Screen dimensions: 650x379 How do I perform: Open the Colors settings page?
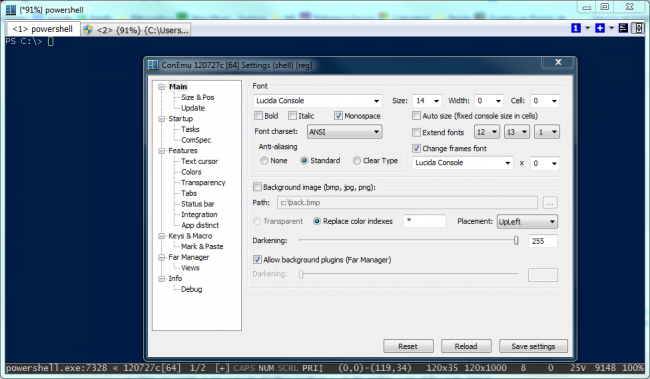[x=191, y=172]
